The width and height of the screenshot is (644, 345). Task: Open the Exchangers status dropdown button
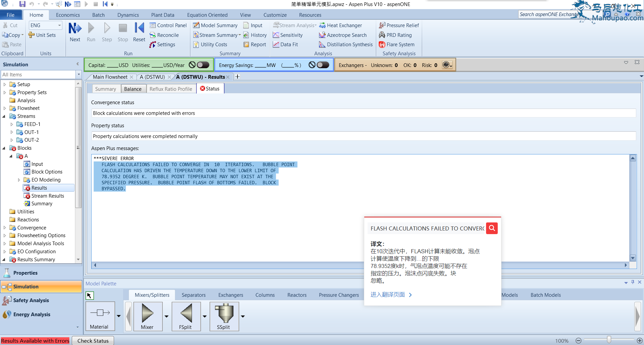click(x=447, y=65)
